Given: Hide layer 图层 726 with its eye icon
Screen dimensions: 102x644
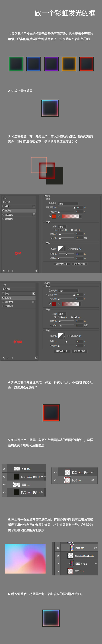Looking at the screenshot, I should tap(4, 469).
